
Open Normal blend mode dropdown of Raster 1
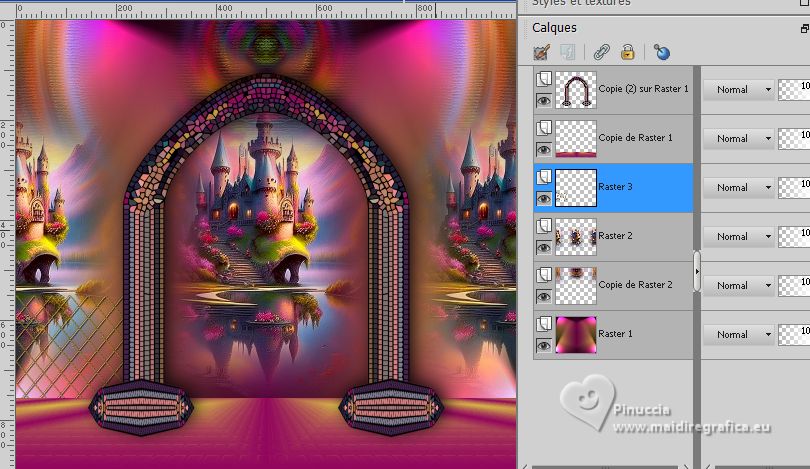coord(739,335)
